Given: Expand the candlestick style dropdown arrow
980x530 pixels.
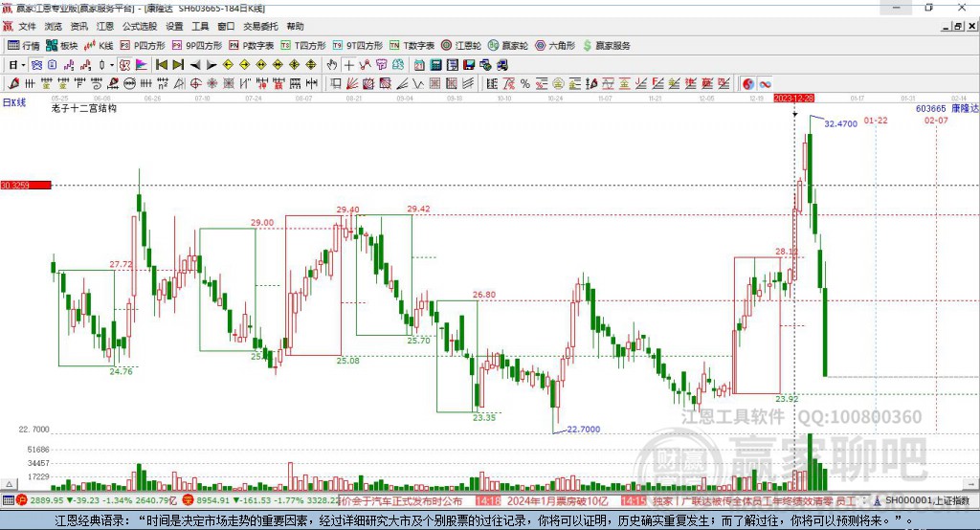Looking at the screenshot, I should [112, 65].
